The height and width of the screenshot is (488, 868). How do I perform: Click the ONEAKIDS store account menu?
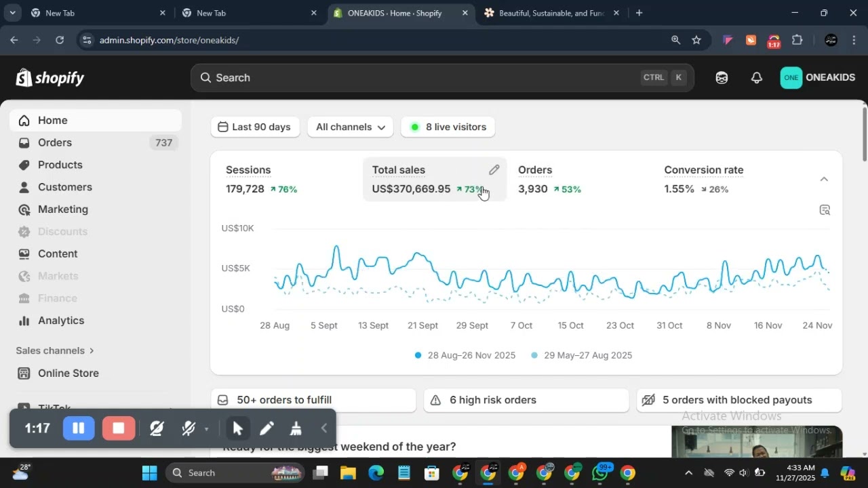[818, 78]
